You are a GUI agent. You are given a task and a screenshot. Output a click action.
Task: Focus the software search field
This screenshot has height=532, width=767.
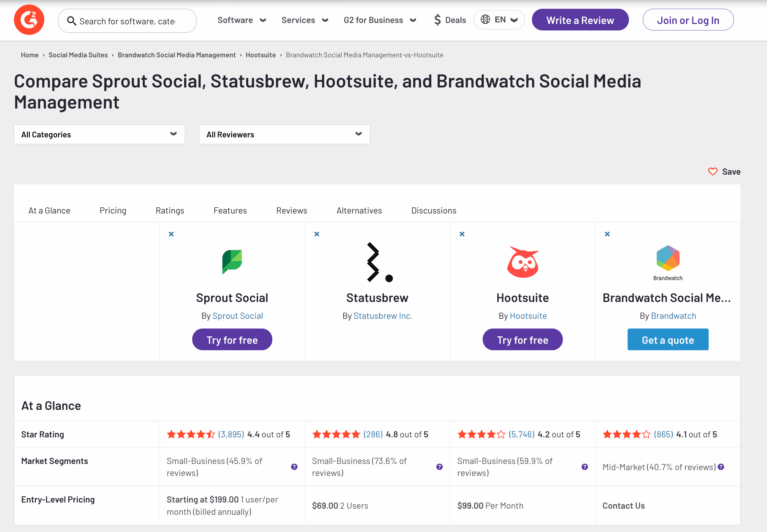[x=127, y=21]
